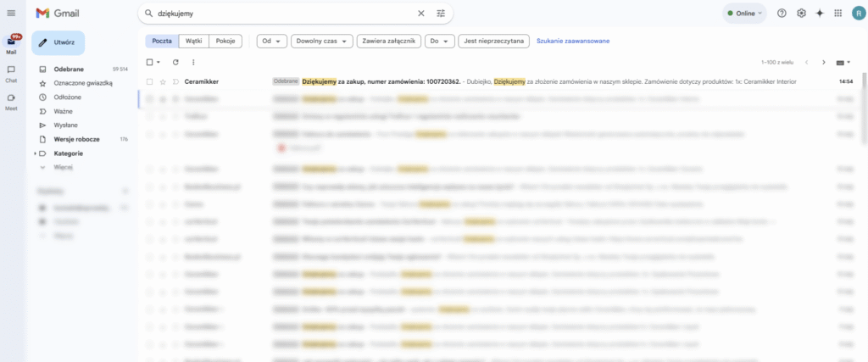The image size is (868, 362).
Task: Switch to Meet in the left rail
Action: [x=11, y=102]
